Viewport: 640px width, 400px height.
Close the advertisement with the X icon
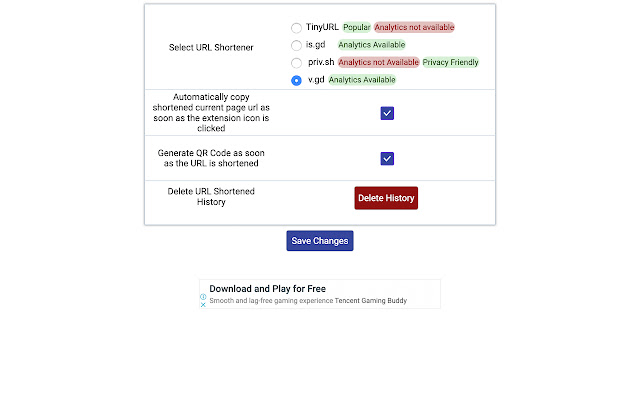click(x=204, y=304)
